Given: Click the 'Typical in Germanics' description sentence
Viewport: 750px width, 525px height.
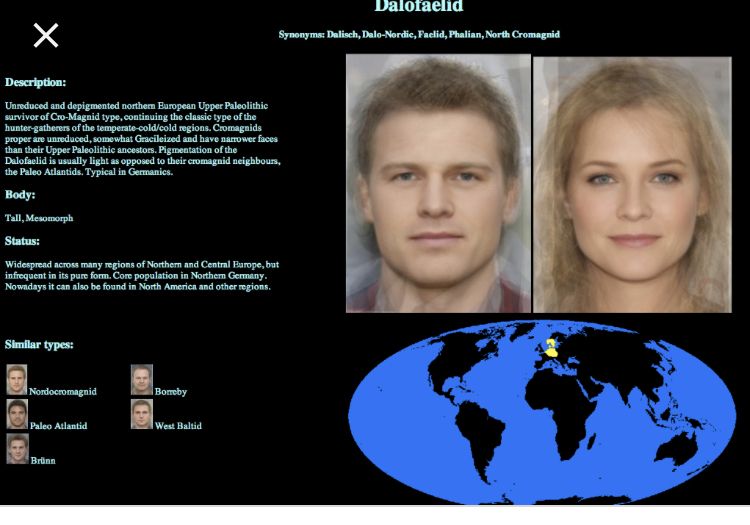Looking at the screenshot, I should 129,172.
